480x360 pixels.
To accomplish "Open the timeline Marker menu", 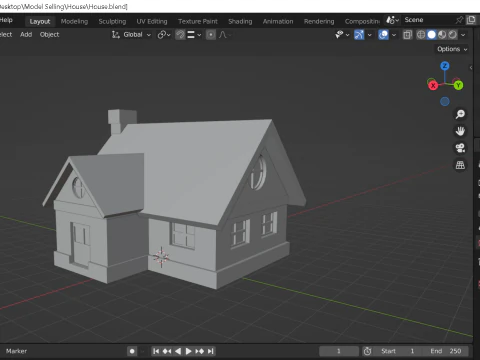I will pos(16,351).
